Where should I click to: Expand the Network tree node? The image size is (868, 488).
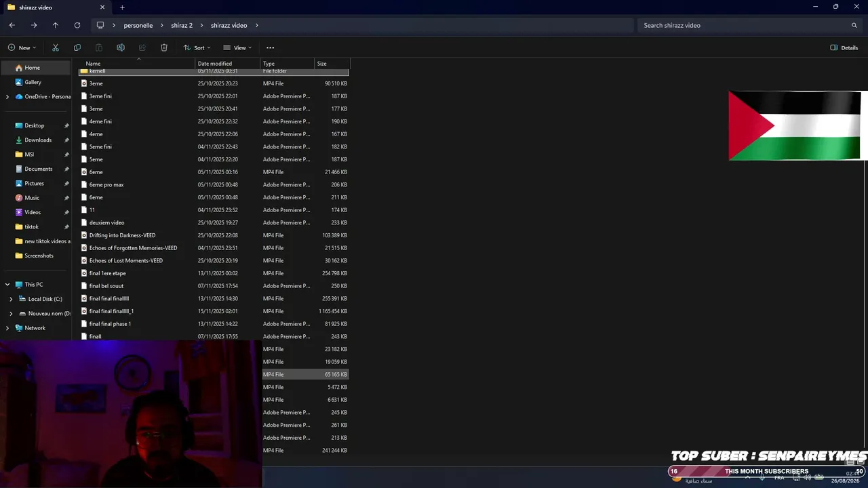point(7,328)
